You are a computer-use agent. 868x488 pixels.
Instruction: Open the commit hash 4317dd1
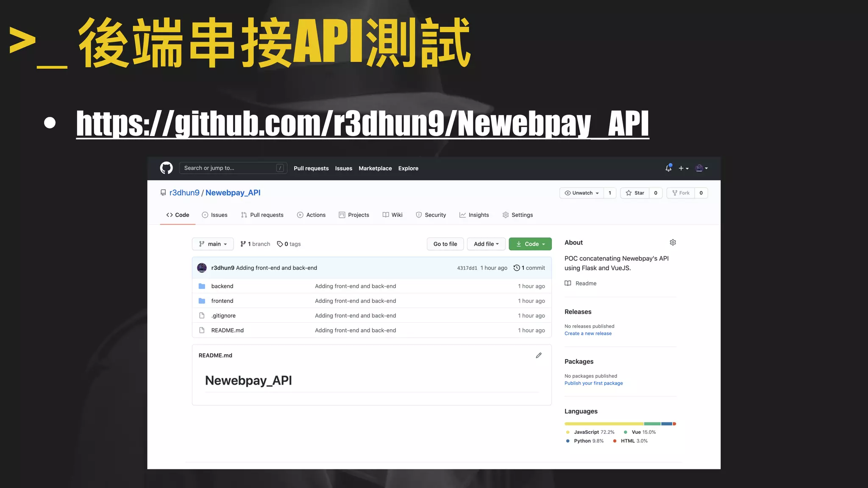pos(467,268)
